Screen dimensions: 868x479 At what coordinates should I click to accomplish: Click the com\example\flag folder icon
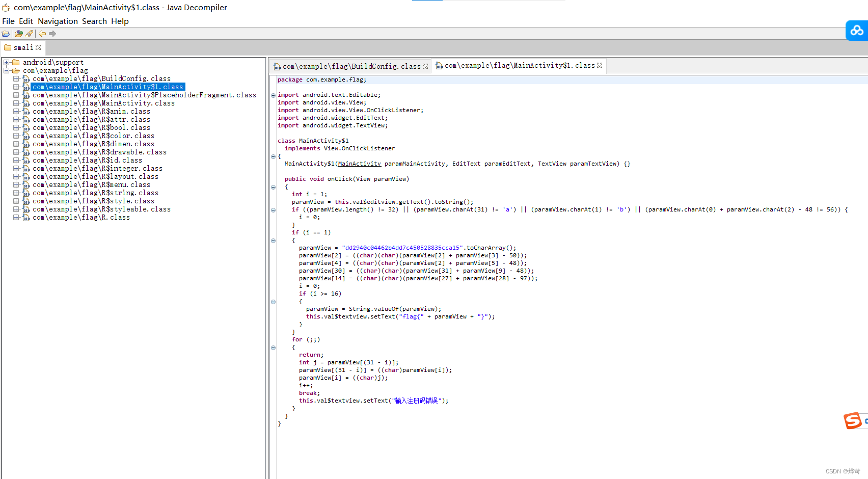point(16,70)
